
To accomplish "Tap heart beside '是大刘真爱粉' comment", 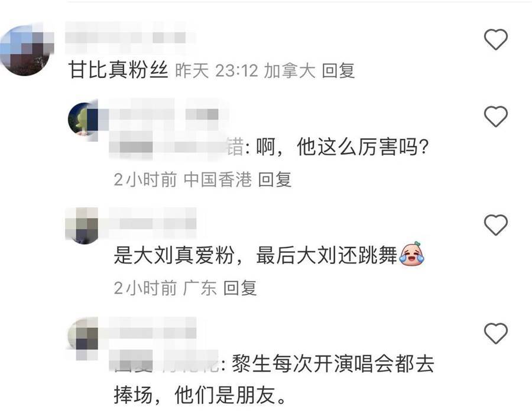I will (496, 224).
